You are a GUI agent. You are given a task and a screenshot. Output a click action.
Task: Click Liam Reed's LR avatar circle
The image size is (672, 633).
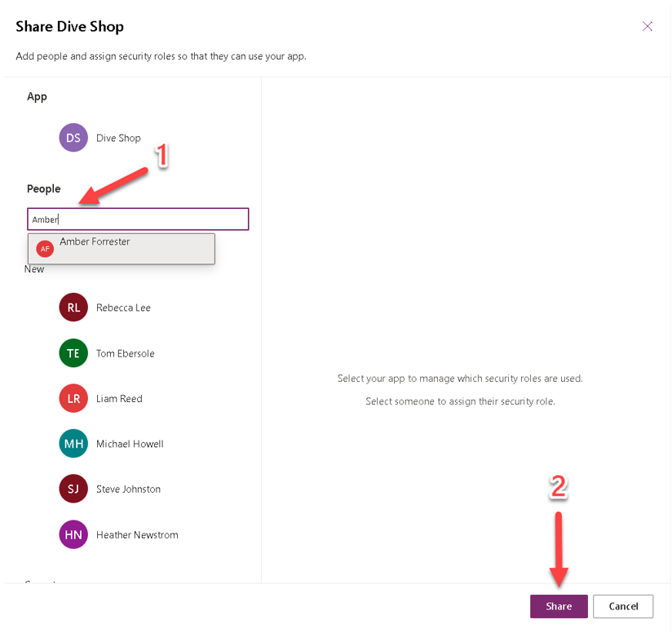(x=73, y=398)
